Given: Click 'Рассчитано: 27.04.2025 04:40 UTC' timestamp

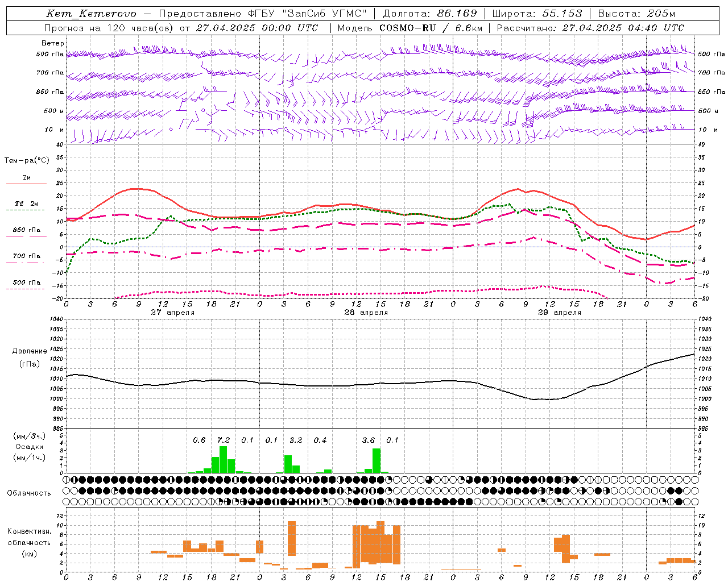Looking at the screenshot, I should tap(590, 28).
